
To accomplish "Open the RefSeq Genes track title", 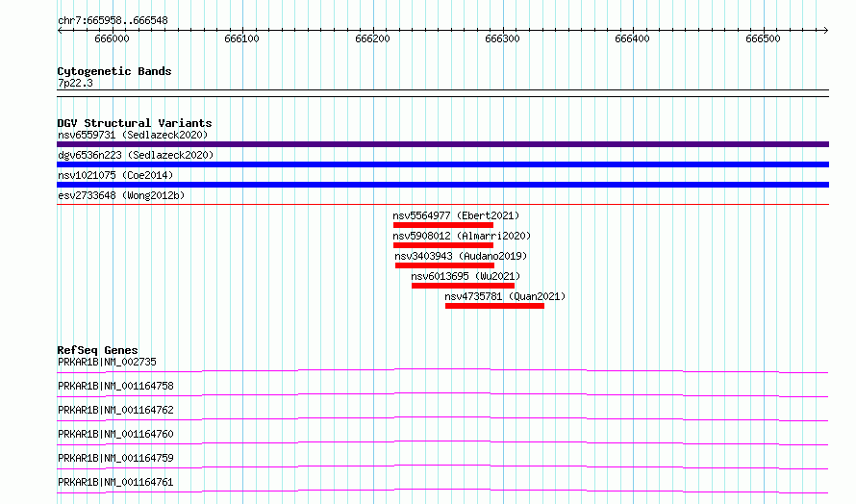I will click(97, 350).
